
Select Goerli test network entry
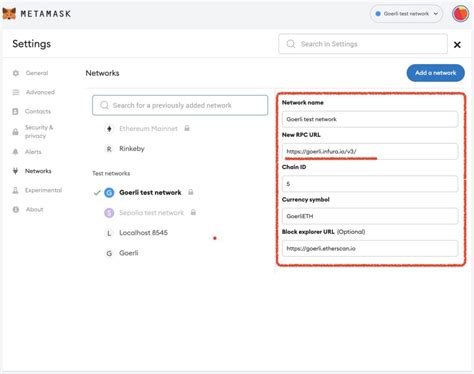tap(150, 193)
